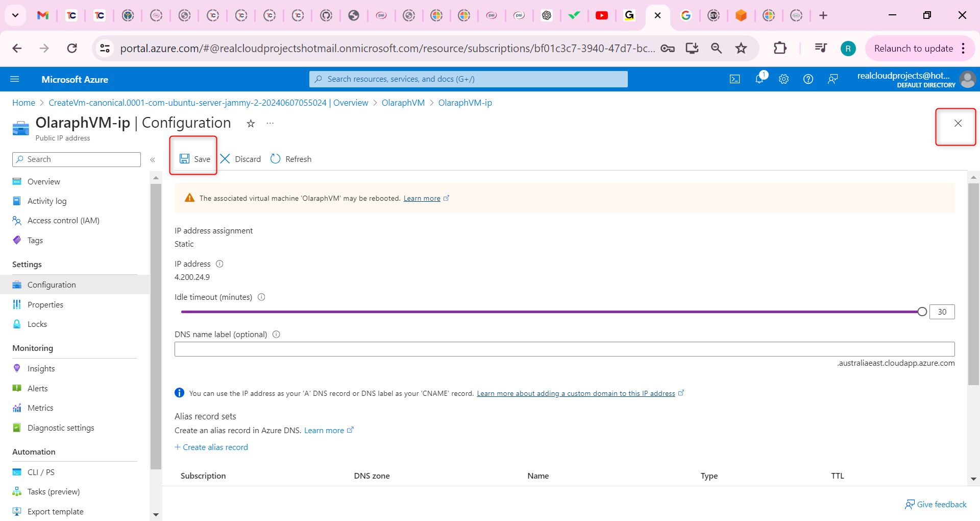Select Configuration in Settings
The width and height of the screenshot is (980, 521).
coord(75,285)
